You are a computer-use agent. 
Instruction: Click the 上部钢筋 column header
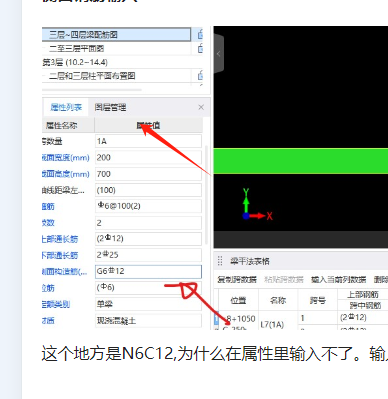click(363, 294)
